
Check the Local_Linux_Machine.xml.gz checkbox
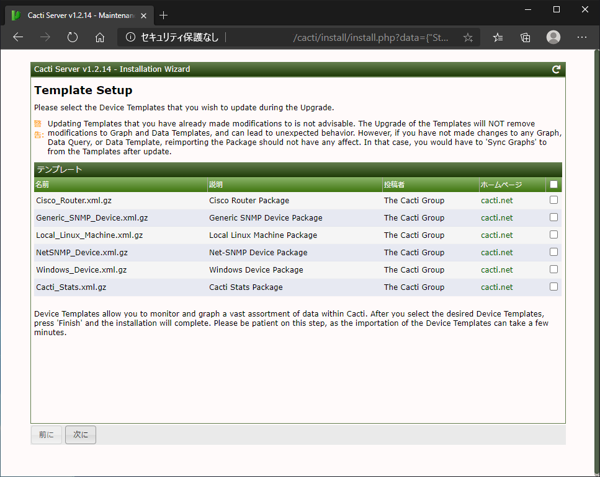click(553, 234)
